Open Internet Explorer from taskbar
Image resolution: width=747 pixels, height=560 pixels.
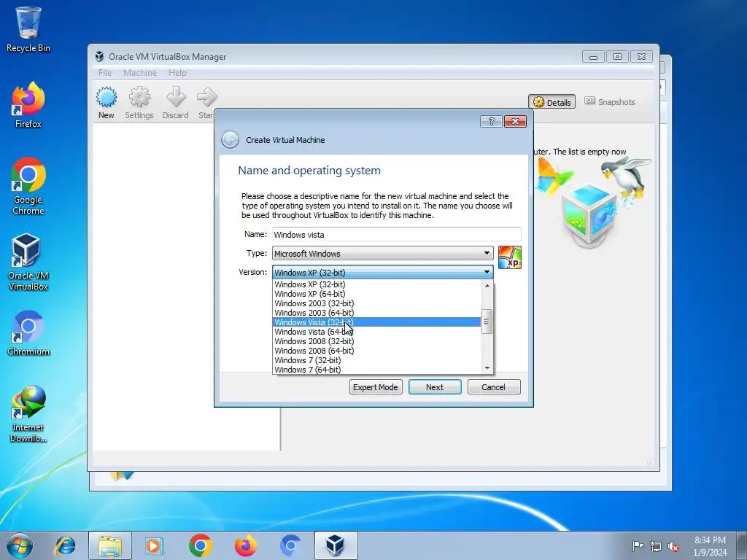(x=65, y=545)
